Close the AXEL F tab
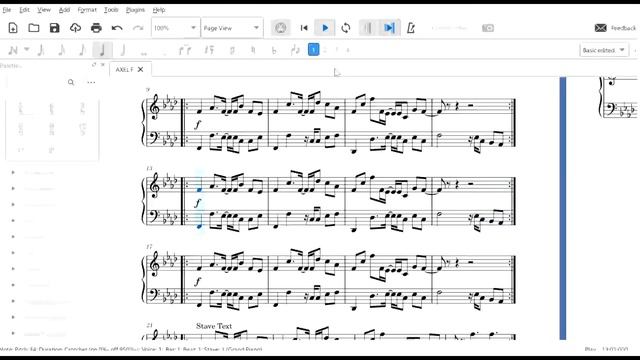The height and width of the screenshot is (360, 640). tap(140, 69)
